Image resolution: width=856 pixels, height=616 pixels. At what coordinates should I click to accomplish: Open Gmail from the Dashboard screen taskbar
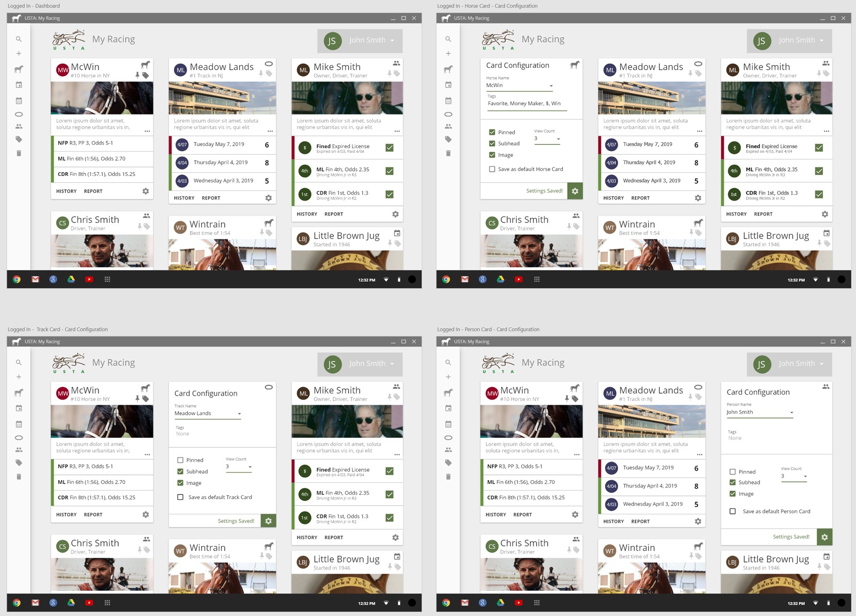tap(35, 279)
